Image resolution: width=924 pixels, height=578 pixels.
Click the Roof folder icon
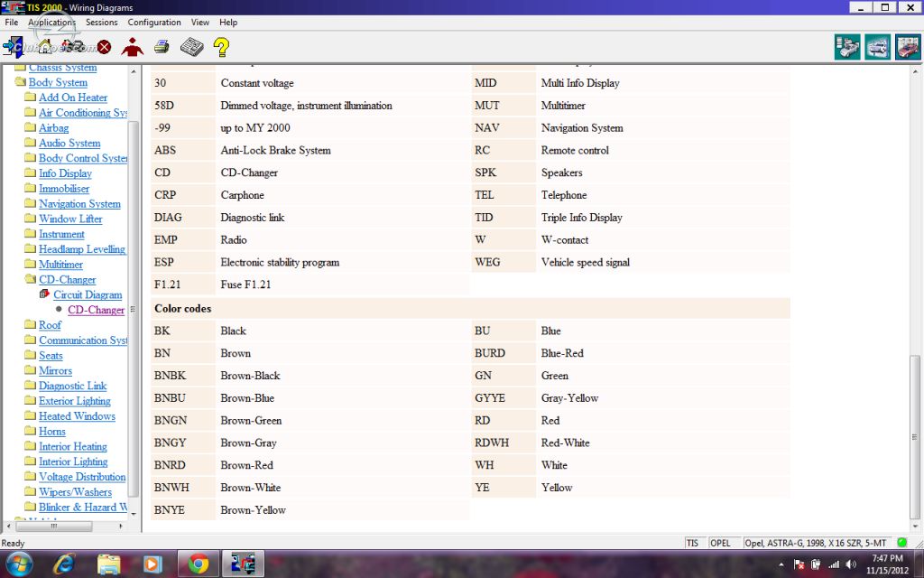[30, 324]
